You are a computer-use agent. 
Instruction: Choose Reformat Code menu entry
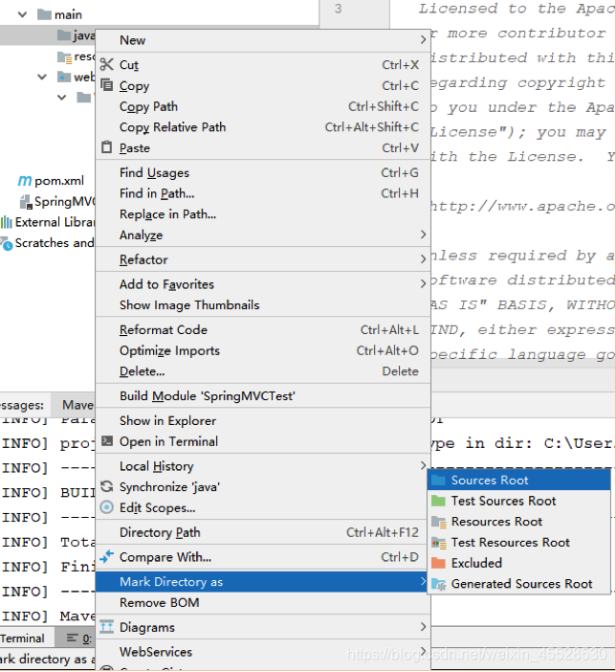click(x=263, y=329)
